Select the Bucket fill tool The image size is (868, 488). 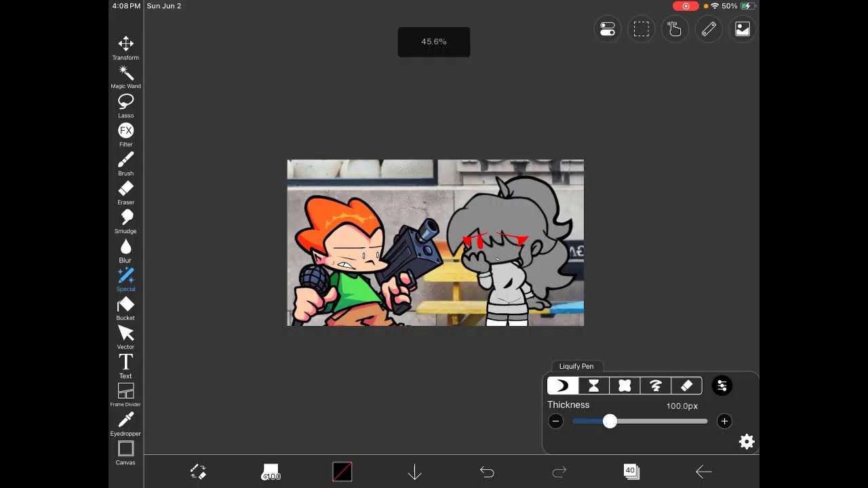point(125,308)
